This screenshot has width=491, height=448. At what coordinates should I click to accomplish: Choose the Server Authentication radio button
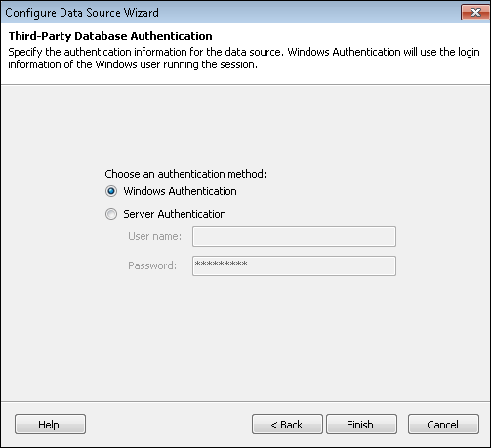point(111,214)
